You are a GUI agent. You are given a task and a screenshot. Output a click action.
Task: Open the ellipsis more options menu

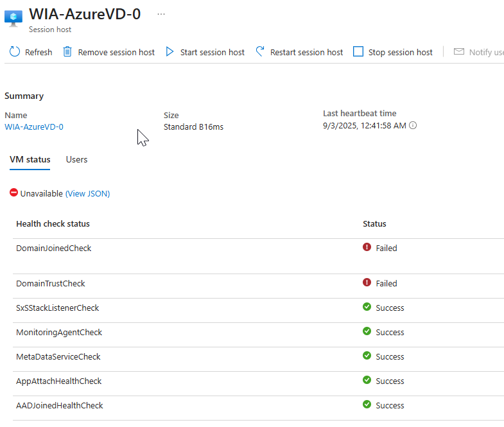click(161, 14)
